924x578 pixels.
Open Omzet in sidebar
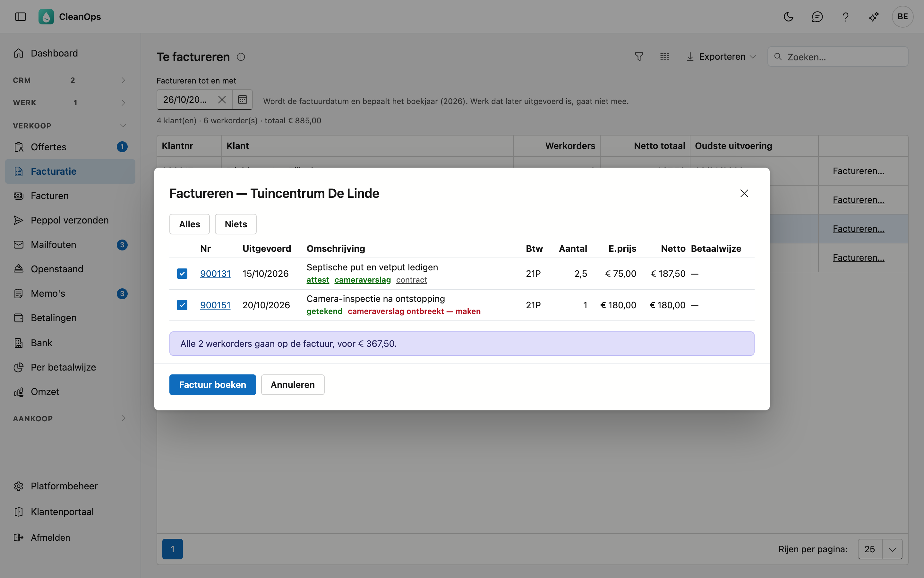tap(70, 392)
